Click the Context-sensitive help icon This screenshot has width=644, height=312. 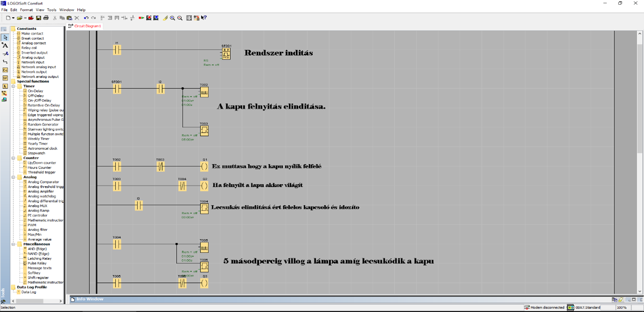tap(204, 18)
